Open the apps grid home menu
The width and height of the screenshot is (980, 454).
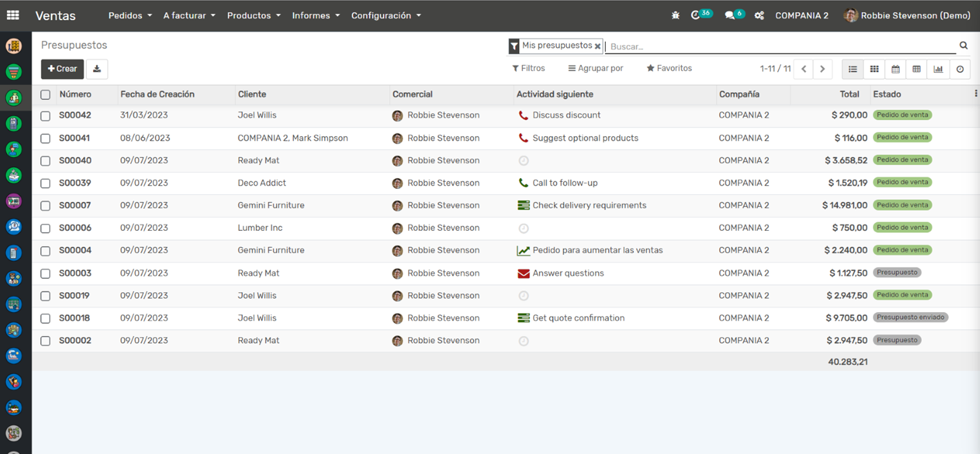[x=13, y=15]
